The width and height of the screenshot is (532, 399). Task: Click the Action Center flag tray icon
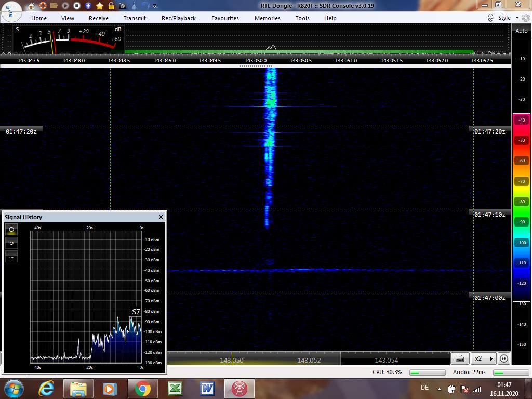pyautogui.click(x=464, y=389)
